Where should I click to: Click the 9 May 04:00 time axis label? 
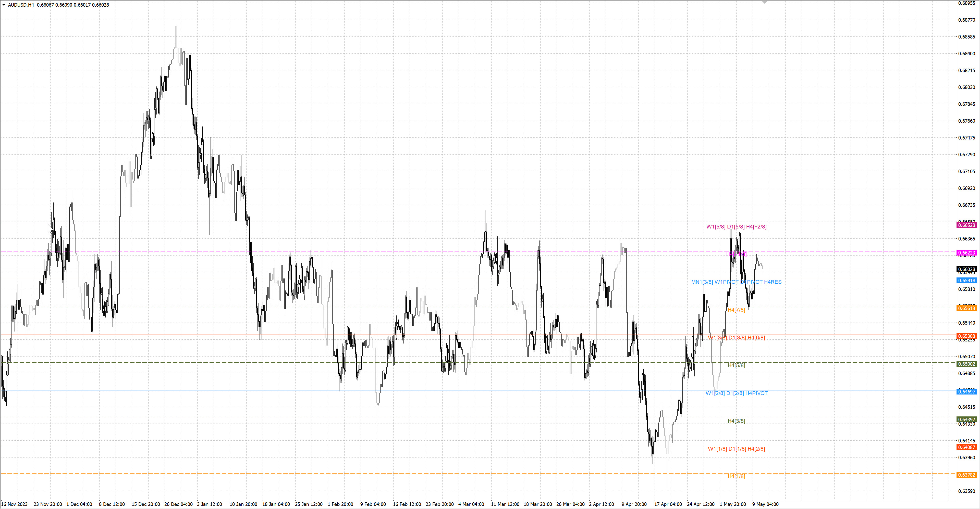click(x=765, y=504)
